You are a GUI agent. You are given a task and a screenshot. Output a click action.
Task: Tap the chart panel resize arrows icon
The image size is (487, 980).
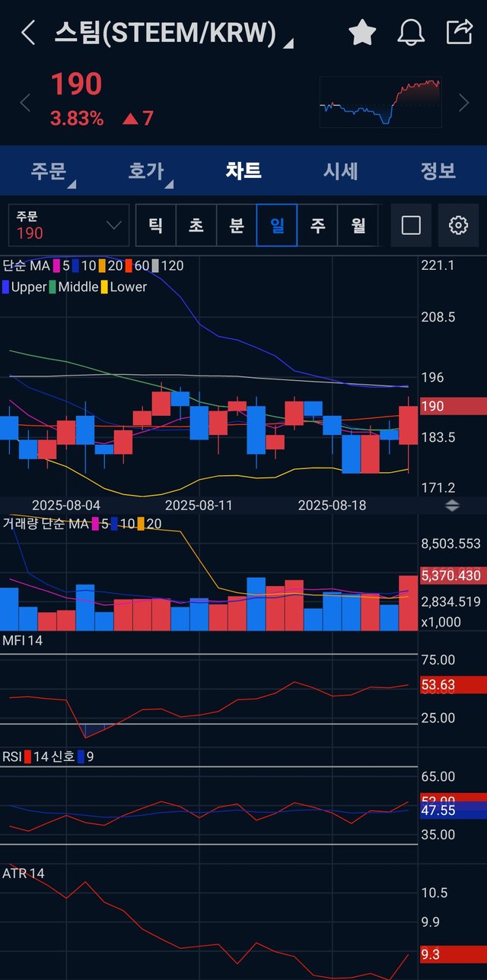pos(452,506)
